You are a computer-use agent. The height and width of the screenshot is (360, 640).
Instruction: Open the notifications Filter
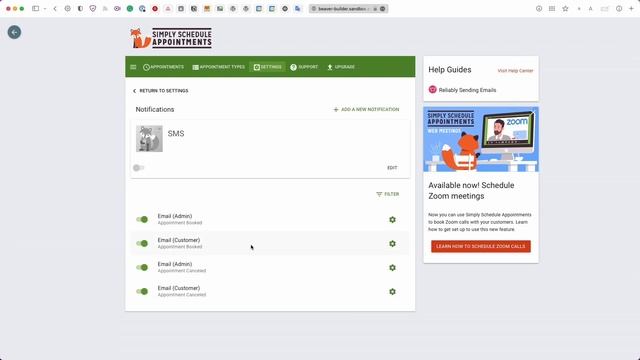click(387, 194)
